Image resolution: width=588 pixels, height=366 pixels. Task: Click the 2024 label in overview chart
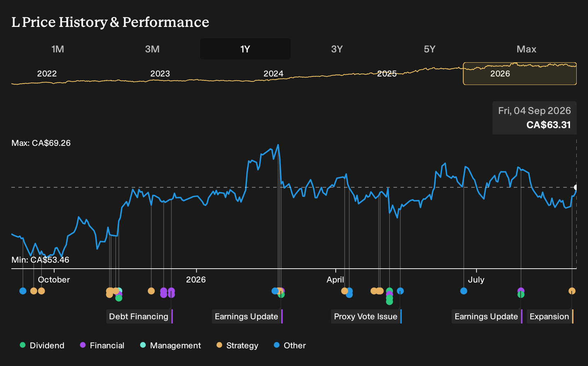[x=273, y=74]
